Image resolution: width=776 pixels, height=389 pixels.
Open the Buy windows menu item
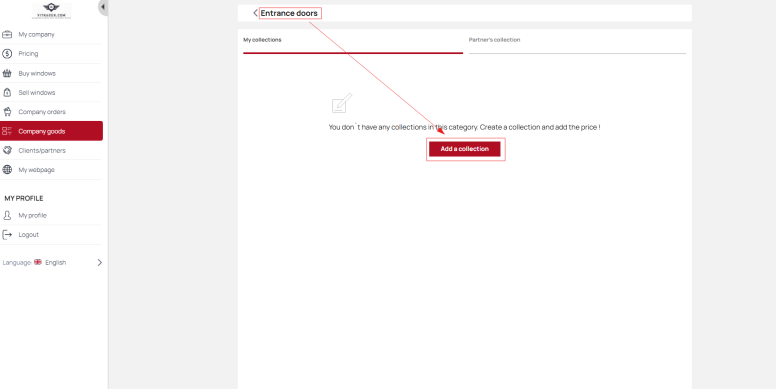pos(50,73)
